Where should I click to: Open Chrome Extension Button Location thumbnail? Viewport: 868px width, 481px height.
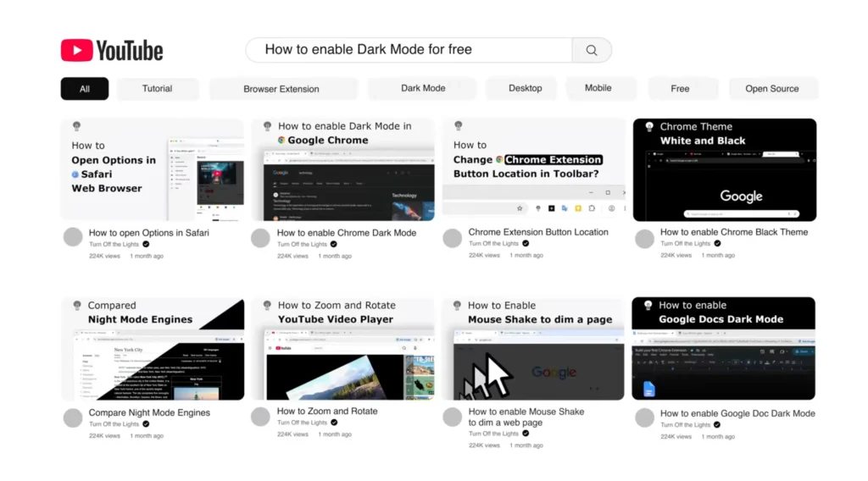[x=534, y=168]
